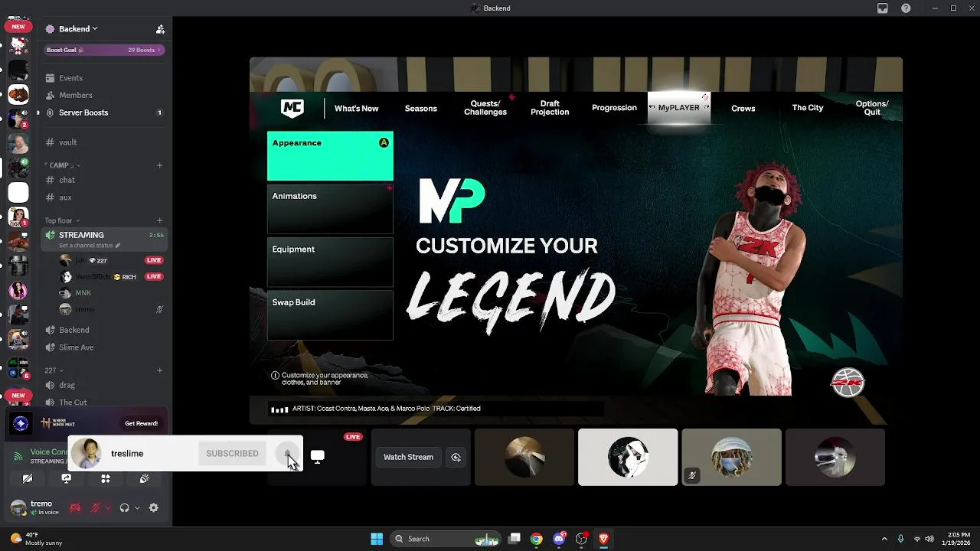This screenshot has height=551, width=980.
Task: Toggle the taskbar microphone tray icon
Action: tap(900, 539)
